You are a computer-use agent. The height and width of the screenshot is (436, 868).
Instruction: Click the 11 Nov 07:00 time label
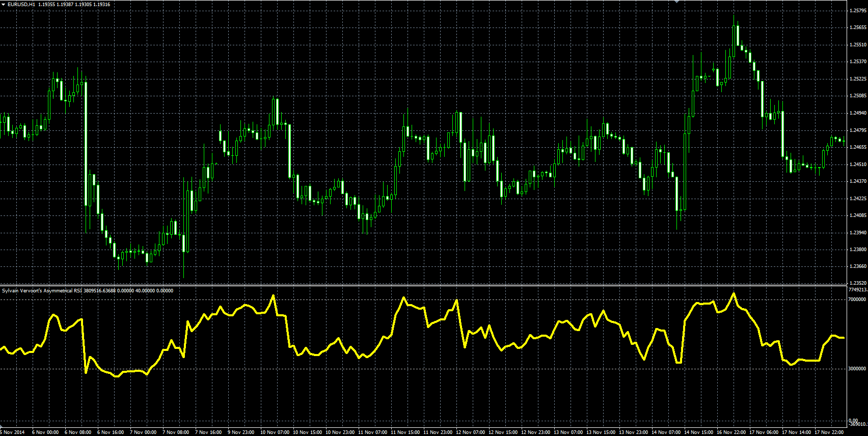(373, 432)
